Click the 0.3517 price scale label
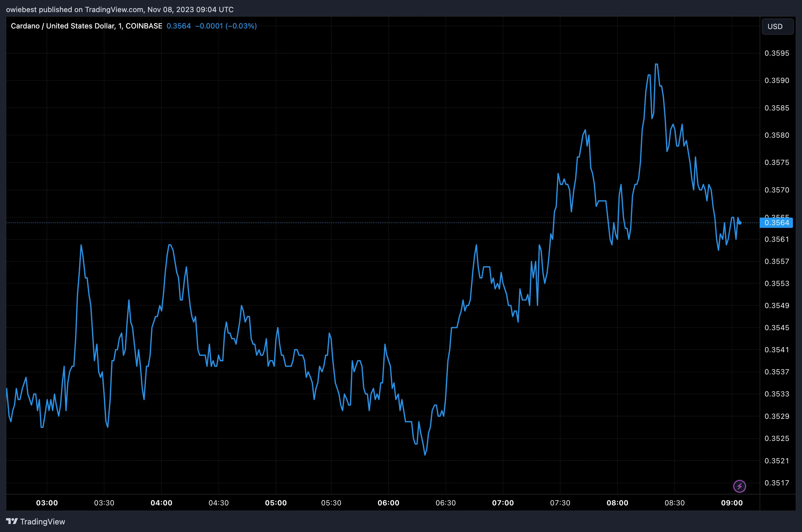 tap(777, 483)
